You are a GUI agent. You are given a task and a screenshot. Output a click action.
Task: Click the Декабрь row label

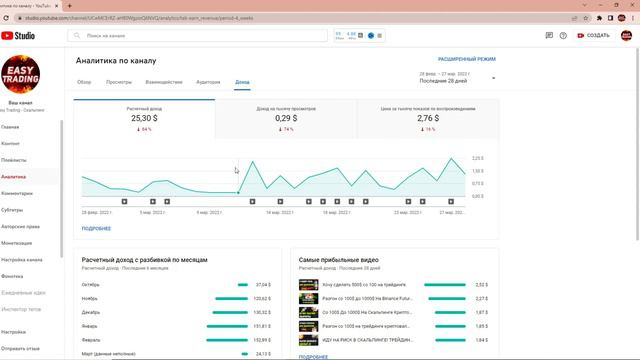91,313
